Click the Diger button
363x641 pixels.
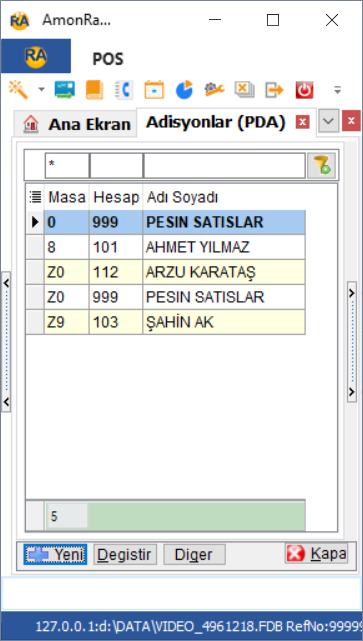coord(194,554)
